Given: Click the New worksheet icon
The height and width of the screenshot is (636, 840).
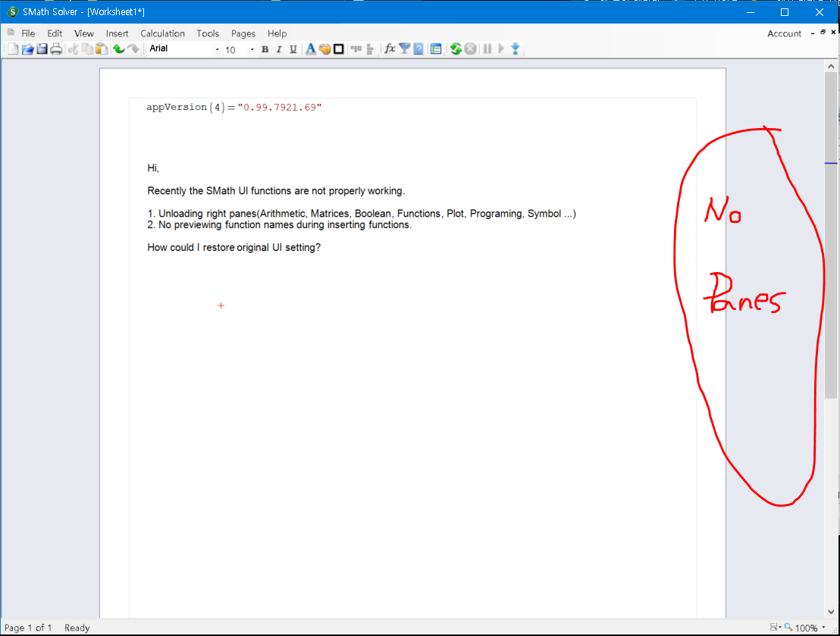Looking at the screenshot, I should coord(12,49).
